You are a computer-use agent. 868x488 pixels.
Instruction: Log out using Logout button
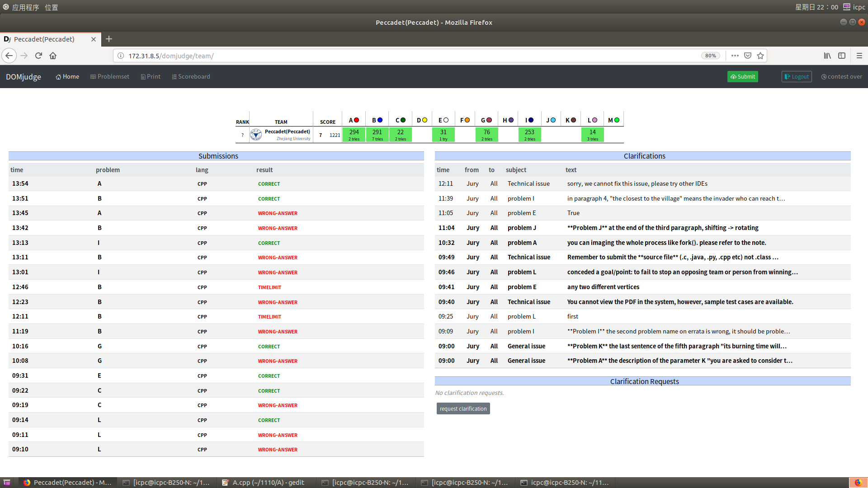[797, 77]
